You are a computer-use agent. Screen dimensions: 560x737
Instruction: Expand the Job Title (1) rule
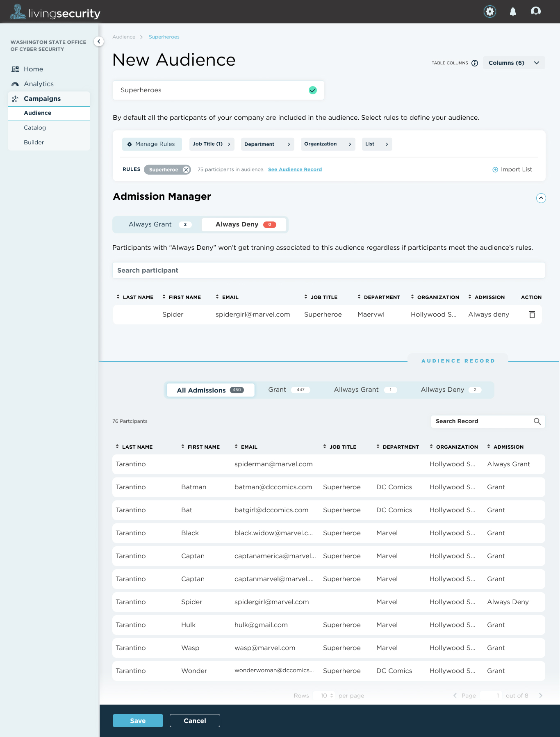coord(212,144)
